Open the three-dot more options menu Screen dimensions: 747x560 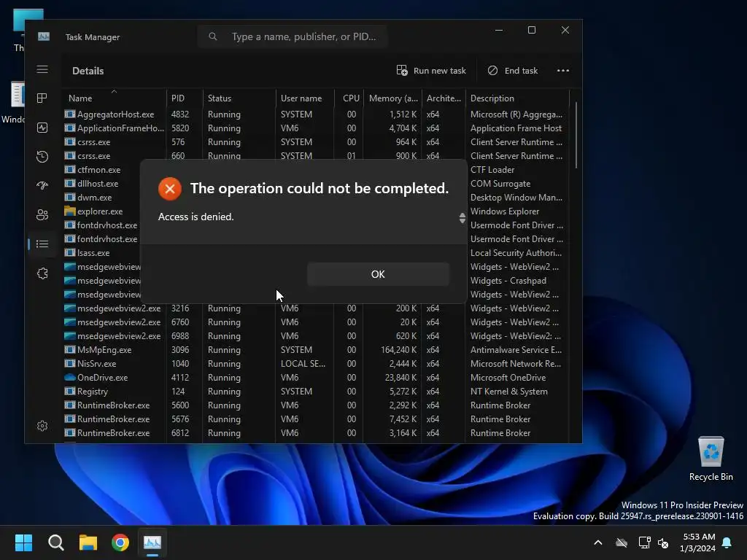(563, 71)
